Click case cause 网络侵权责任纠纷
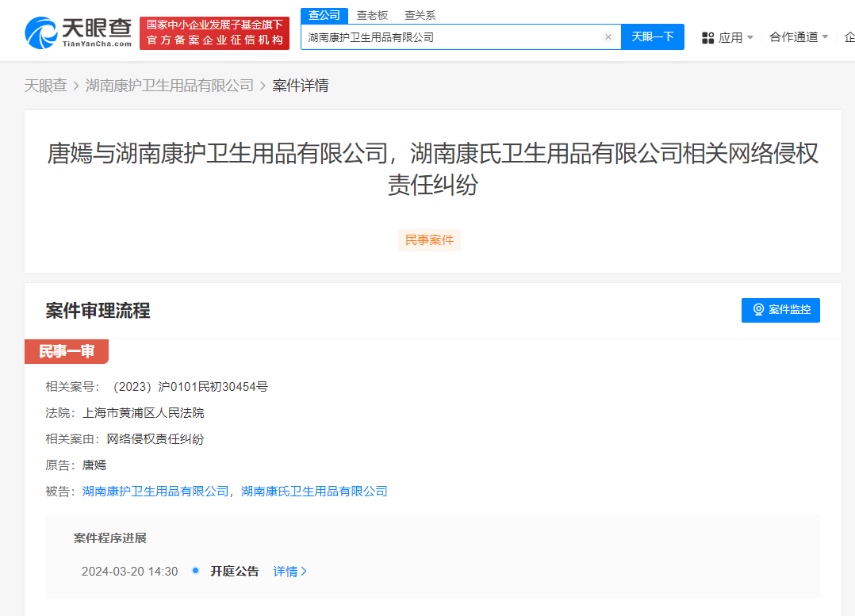855x616 pixels. point(155,439)
